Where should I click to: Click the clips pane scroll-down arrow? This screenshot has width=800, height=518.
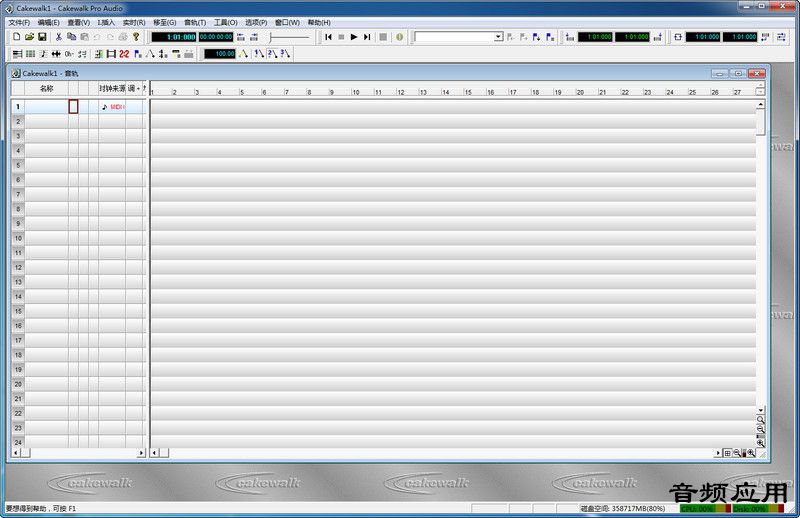coord(760,410)
